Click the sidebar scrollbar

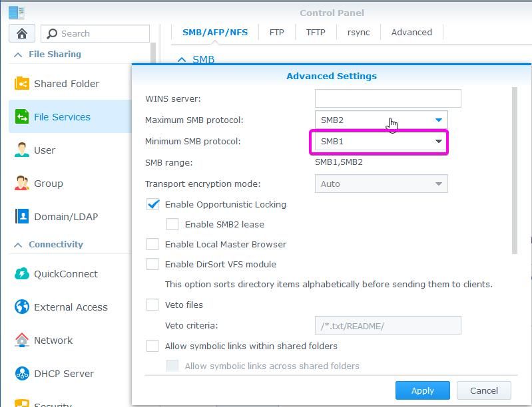pos(153,53)
